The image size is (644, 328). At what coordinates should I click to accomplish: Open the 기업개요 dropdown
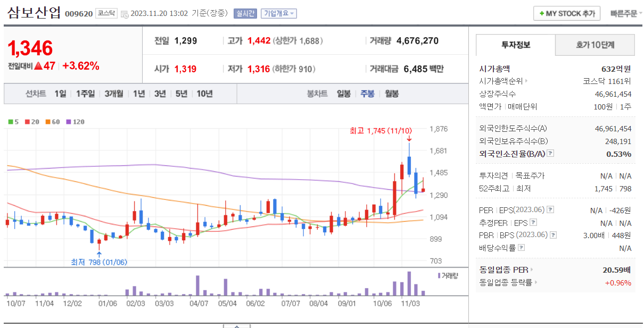pyautogui.click(x=278, y=14)
